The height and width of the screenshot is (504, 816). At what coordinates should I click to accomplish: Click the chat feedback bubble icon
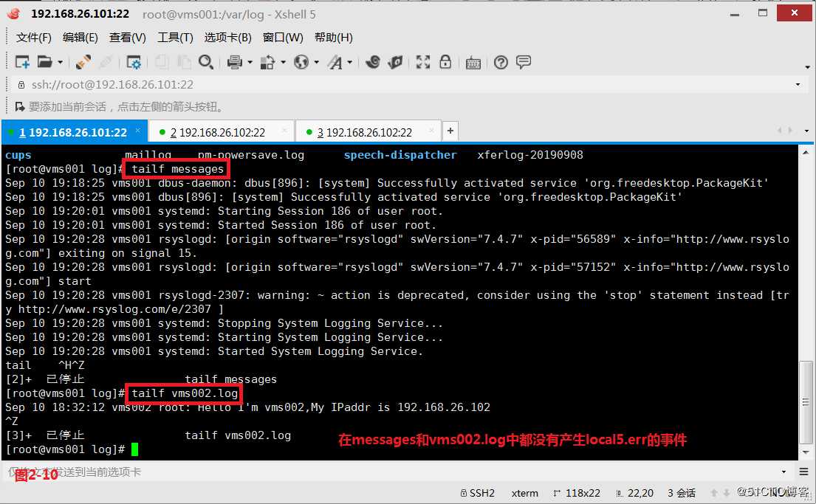tap(524, 63)
